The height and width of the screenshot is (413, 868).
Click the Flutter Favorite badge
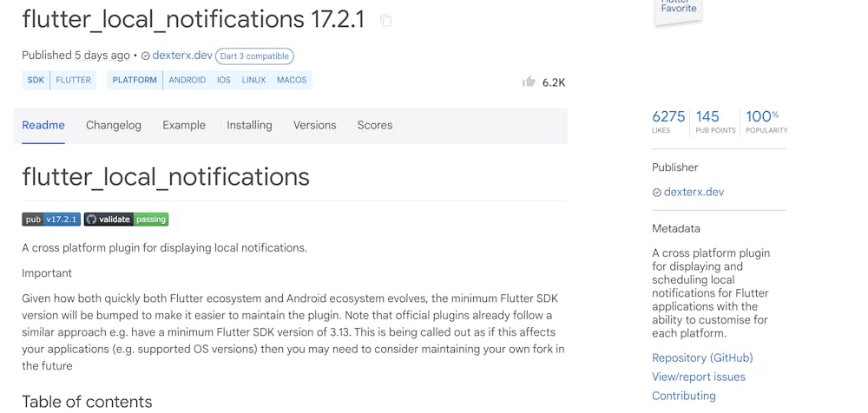(678, 9)
